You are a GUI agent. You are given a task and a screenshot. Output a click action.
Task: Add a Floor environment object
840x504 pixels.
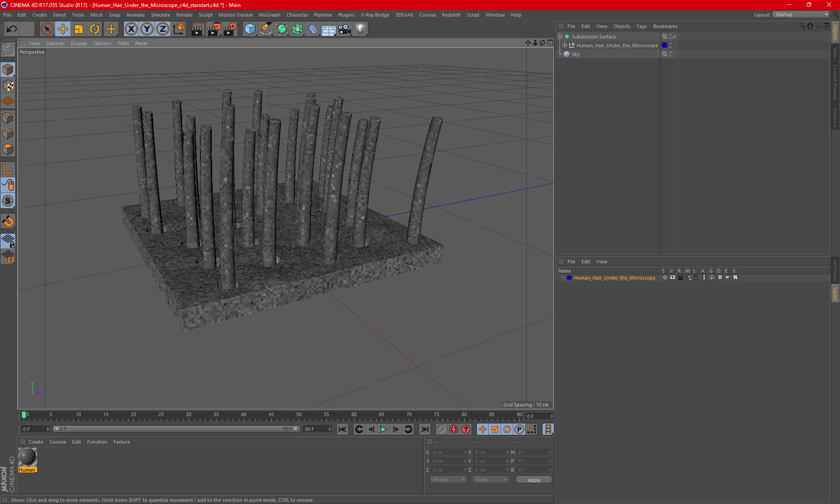(x=329, y=29)
